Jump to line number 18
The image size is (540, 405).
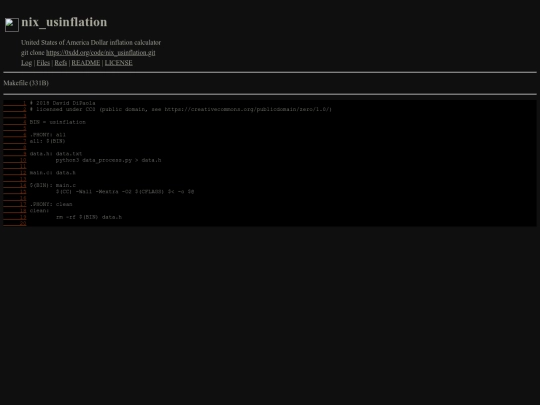coord(15,210)
